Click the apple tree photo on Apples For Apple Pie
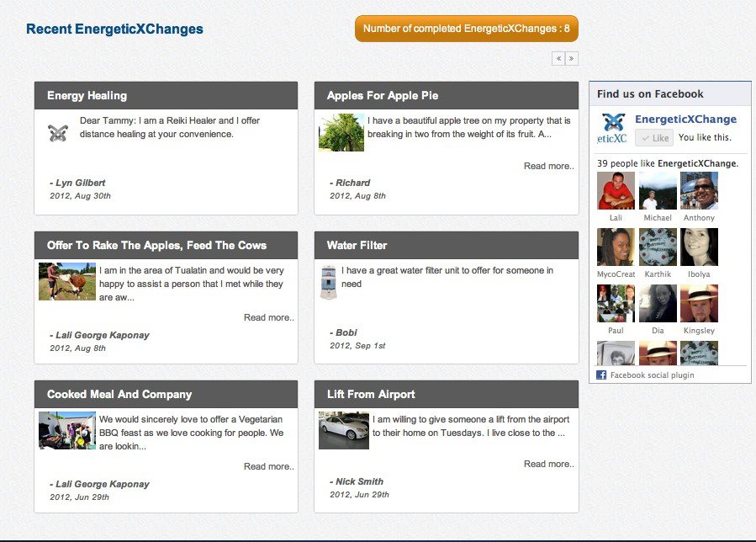The width and height of the screenshot is (756, 542). tap(341, 132)
